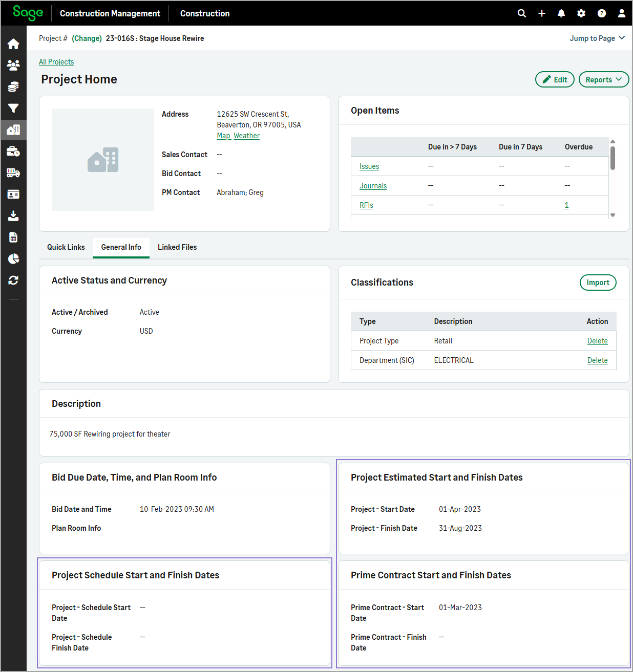Open the contacts people icon in sidebar
Viewport: 633px width, 672px height.
click(13, 65)
